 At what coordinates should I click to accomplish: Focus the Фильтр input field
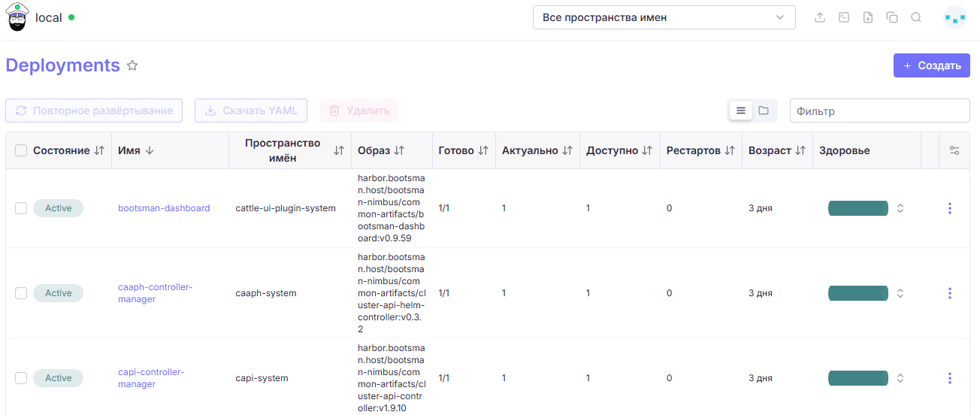pyautogui.click(x=880, y=111)
